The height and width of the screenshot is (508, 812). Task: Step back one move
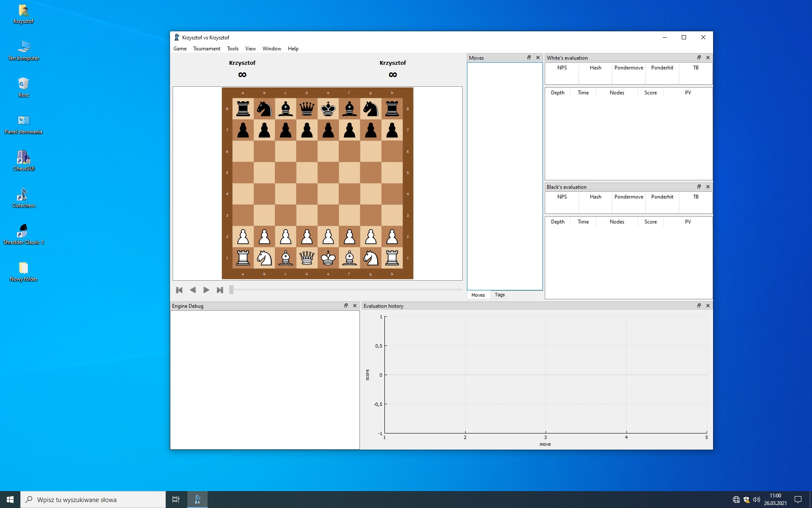click(x=193, y=290)
